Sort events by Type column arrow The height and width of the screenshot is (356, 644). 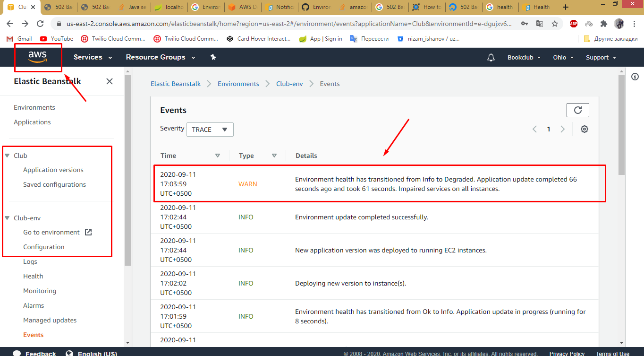pyautogui.click(x=274, y=156)
